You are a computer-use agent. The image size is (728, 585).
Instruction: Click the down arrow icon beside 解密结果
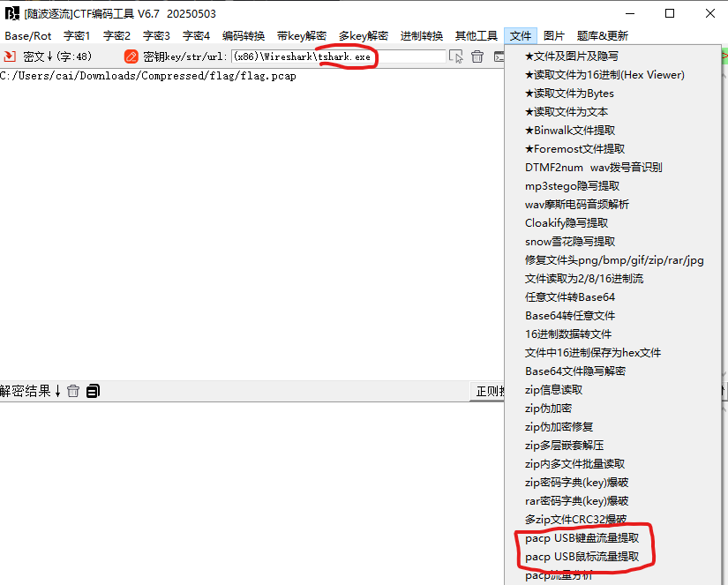click(x=57, y=390)
